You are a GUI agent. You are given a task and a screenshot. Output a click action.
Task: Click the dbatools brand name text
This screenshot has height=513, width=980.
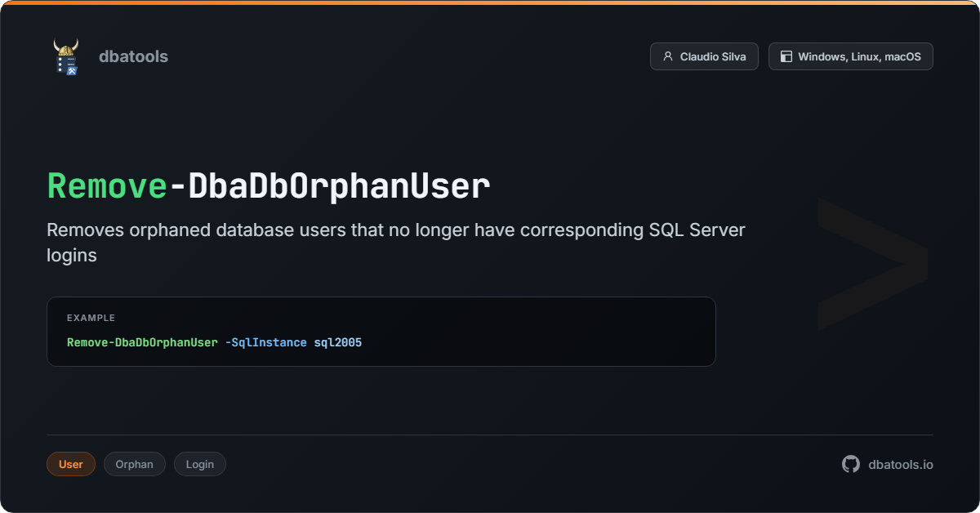(x=133, y=56)
